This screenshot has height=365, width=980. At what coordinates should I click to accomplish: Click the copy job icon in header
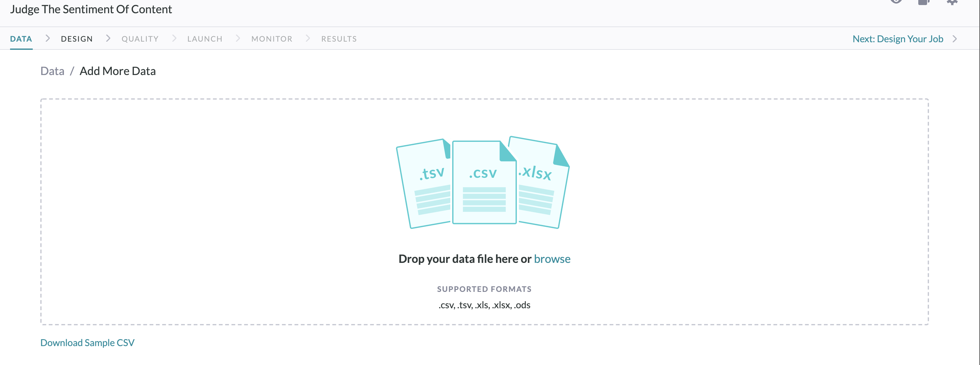click(924, 2)
